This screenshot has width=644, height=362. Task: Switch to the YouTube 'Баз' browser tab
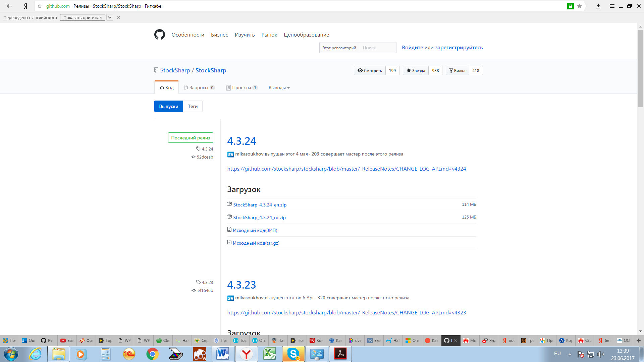pos(67,340)
